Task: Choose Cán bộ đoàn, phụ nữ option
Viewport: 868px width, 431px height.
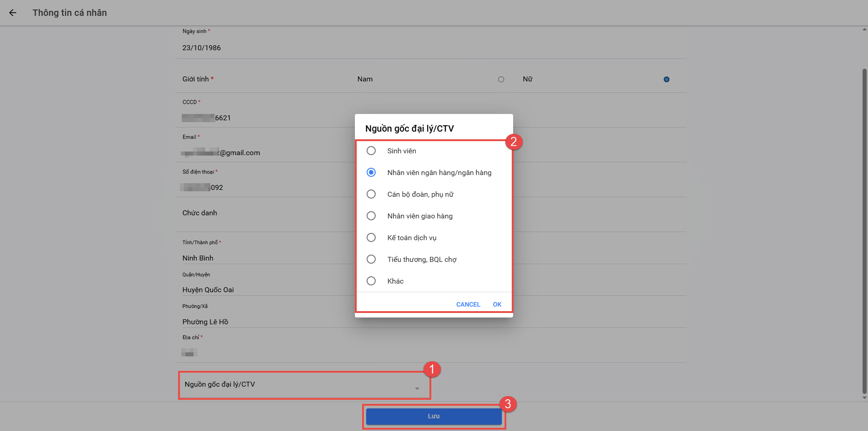Action: coord(371,194)
